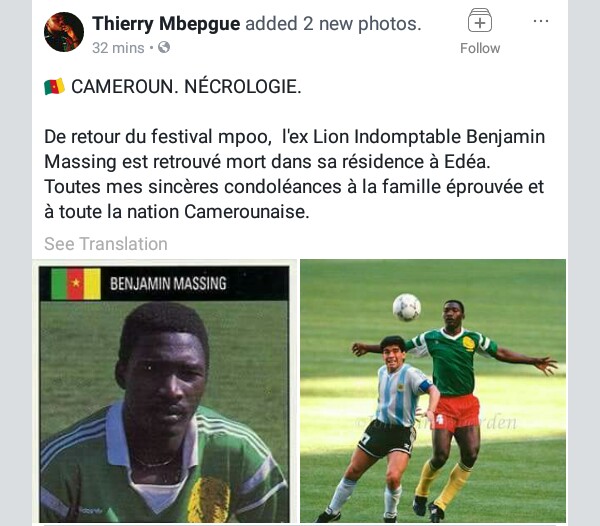Click the CAMEROUN. NÉCROLOGIE. heading text
600x526 pixels.
[186, 86]
